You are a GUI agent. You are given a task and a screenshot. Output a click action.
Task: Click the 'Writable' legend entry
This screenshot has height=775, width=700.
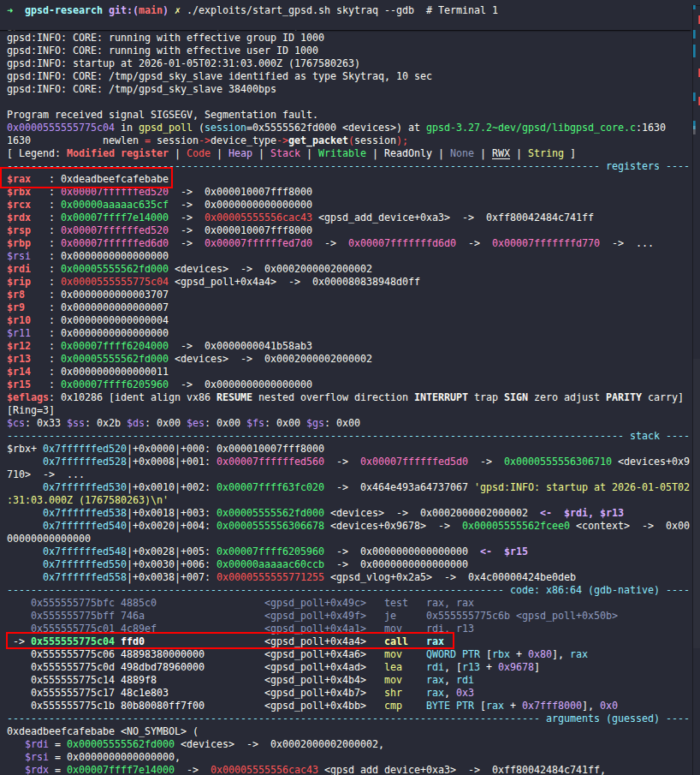pyautogui.click(x=341, y=153)
